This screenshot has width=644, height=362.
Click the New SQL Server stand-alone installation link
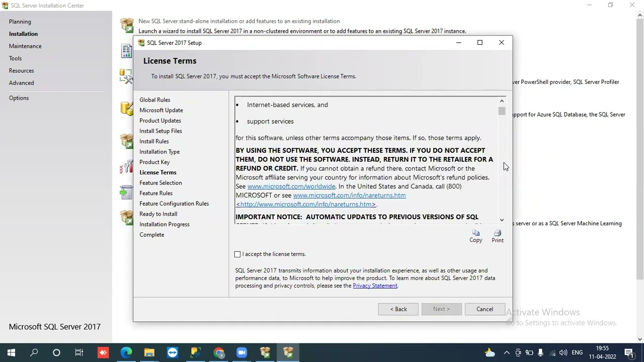pos(239,21)
